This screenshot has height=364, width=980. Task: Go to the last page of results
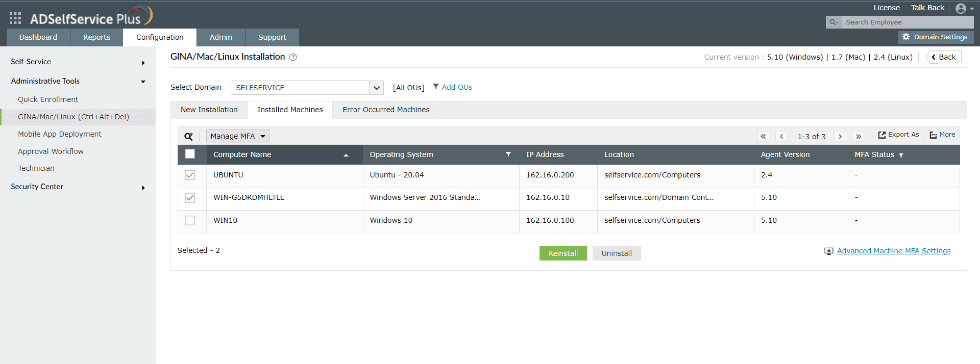pos(859,136)
